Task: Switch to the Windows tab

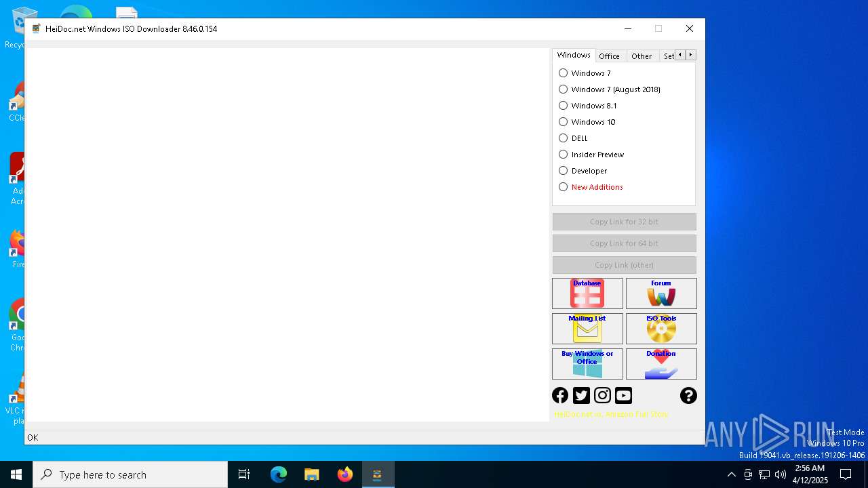Action: 574,55
